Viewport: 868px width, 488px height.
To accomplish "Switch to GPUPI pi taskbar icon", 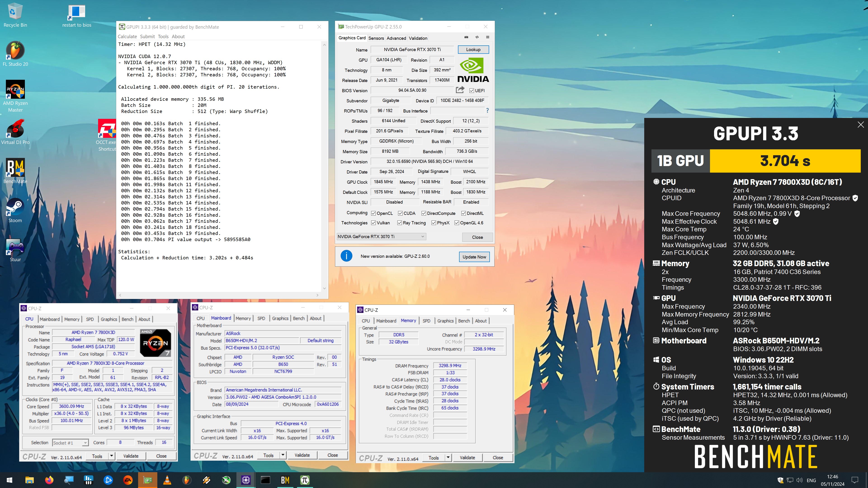I will [x=305, y=480].
